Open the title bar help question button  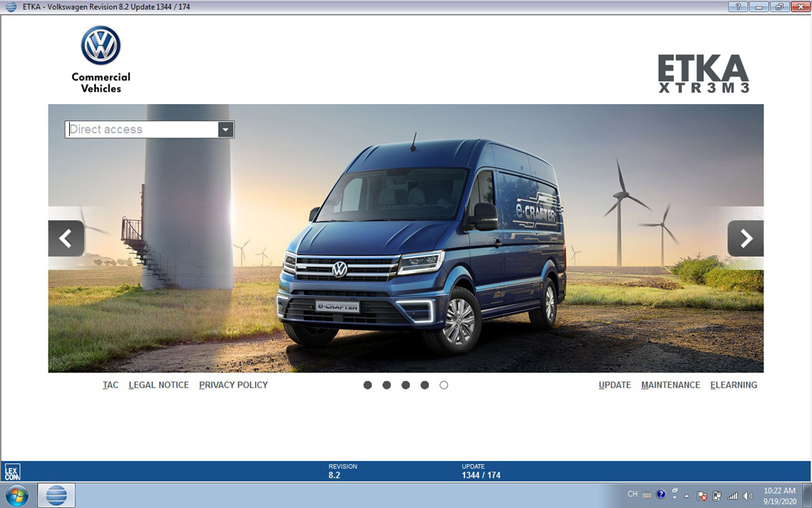click(x=738, y=7)
